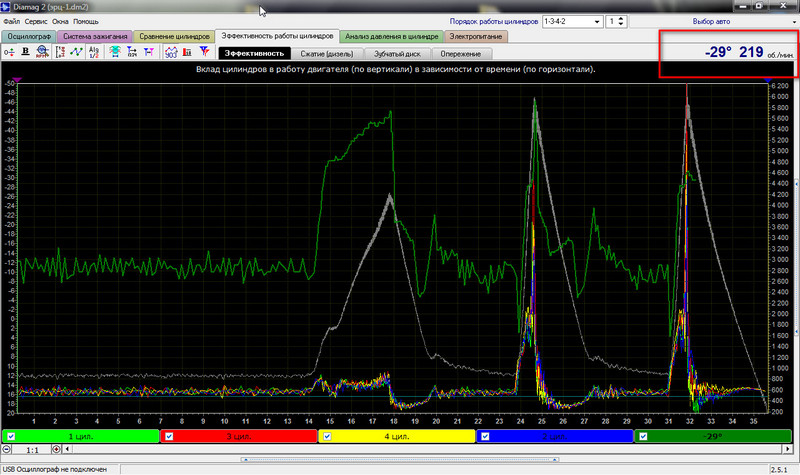The height and width of the screenshot is (475, 800).
Task: Click the red bar chart icon
Action: tap(187, 52)
